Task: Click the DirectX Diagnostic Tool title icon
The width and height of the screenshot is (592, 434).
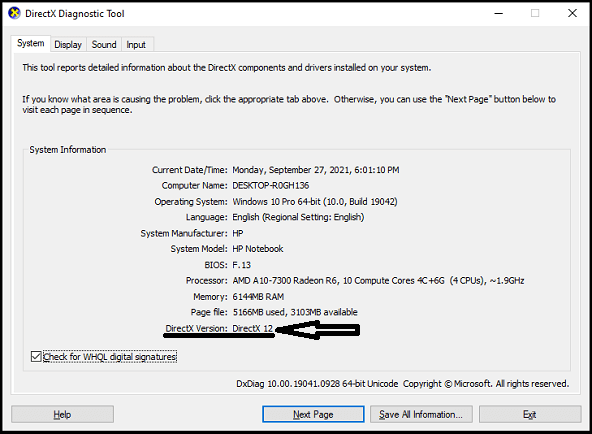Action: point(14,14)
